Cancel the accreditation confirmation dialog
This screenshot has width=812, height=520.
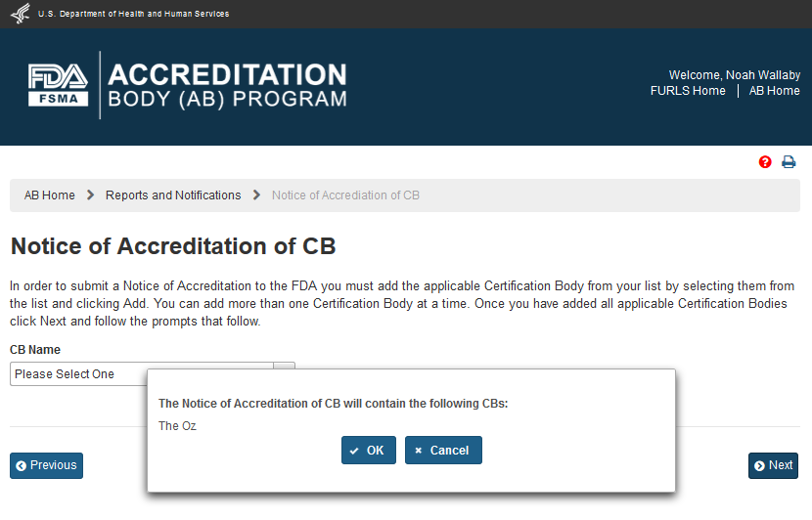point(442,451)
